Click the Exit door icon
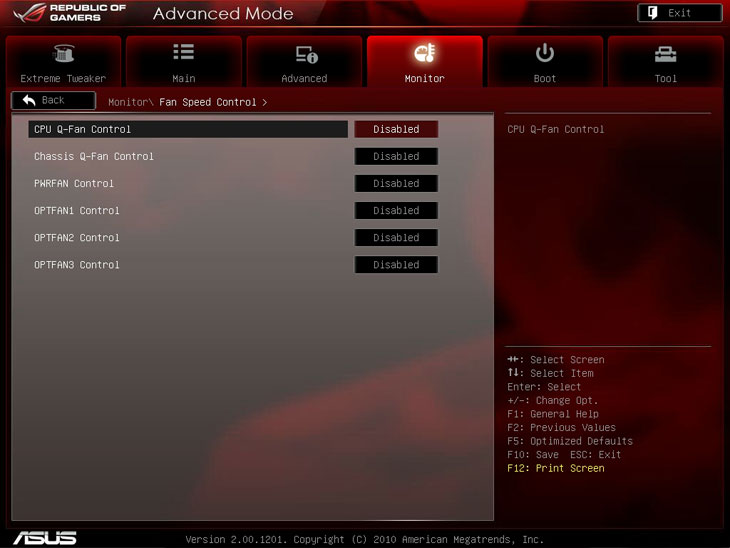Image resolution: width=730 pixels, height=548 pixels. point(653,13)
